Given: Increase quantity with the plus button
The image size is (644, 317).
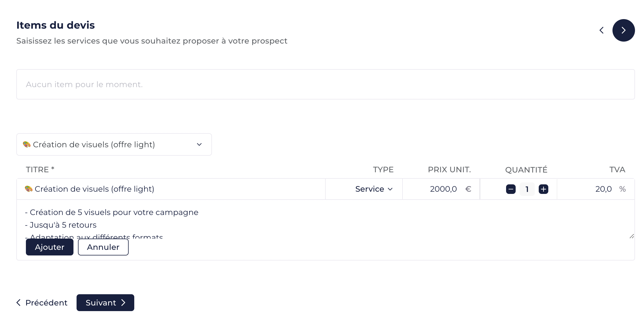Looking at the screenshot, I should 544,189.
